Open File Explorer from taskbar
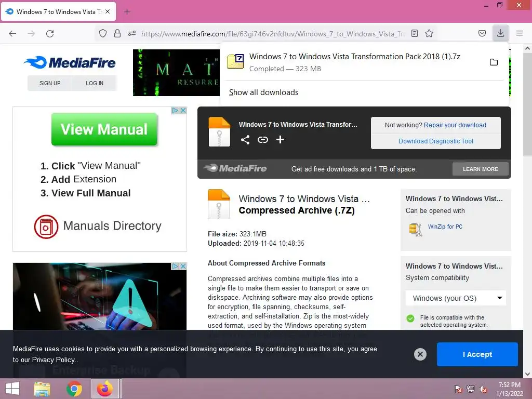The image size is (532, 399). point(42,389)
